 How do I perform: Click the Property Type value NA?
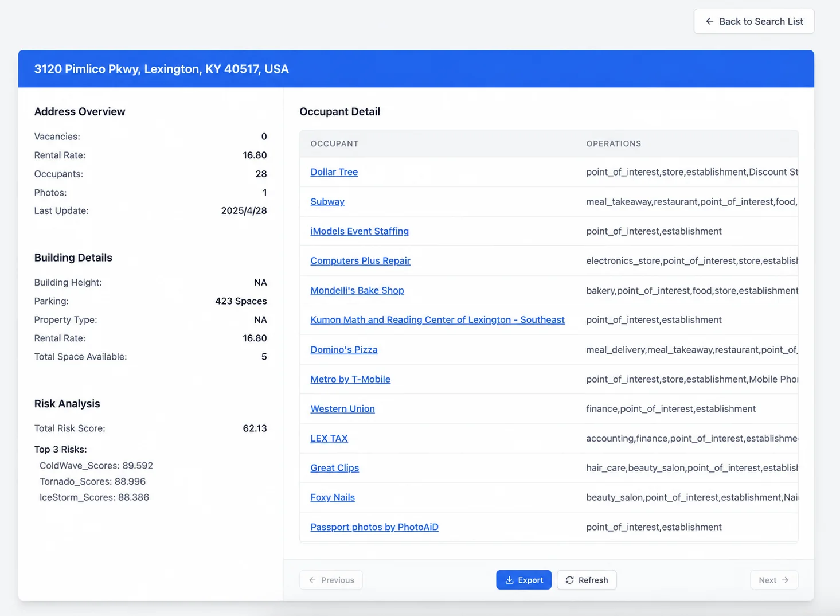(260, 320)
